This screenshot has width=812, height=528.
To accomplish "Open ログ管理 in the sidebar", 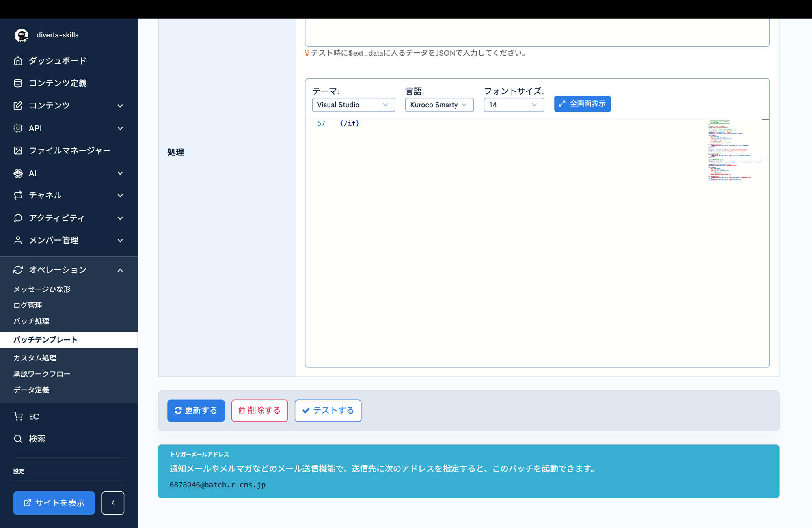I will click(x=28, y=305).
